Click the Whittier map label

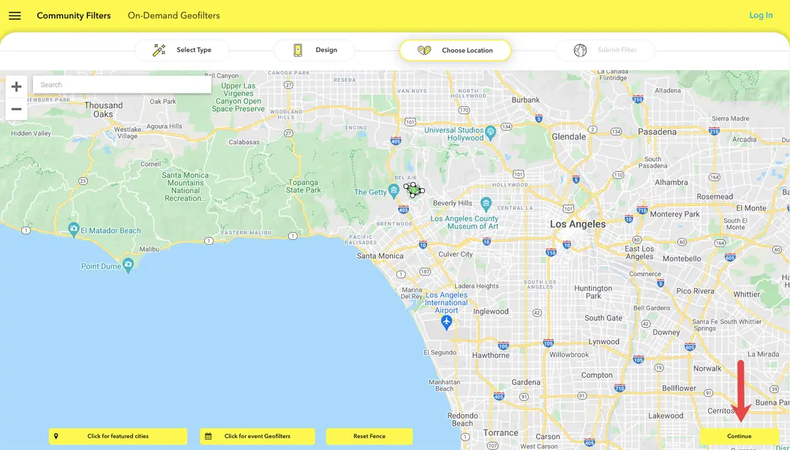pos(747,294)
